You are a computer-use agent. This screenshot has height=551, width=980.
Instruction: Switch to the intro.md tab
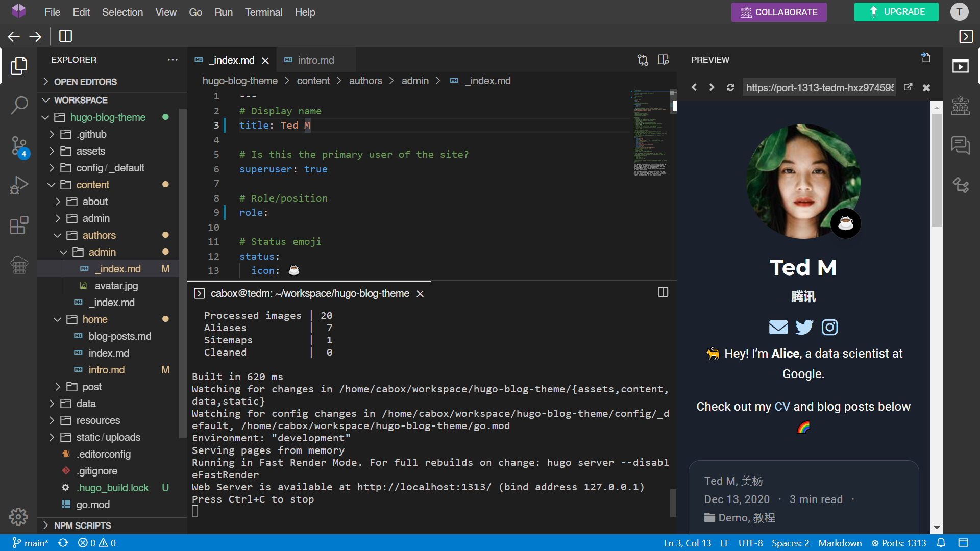tap(315, 60)
